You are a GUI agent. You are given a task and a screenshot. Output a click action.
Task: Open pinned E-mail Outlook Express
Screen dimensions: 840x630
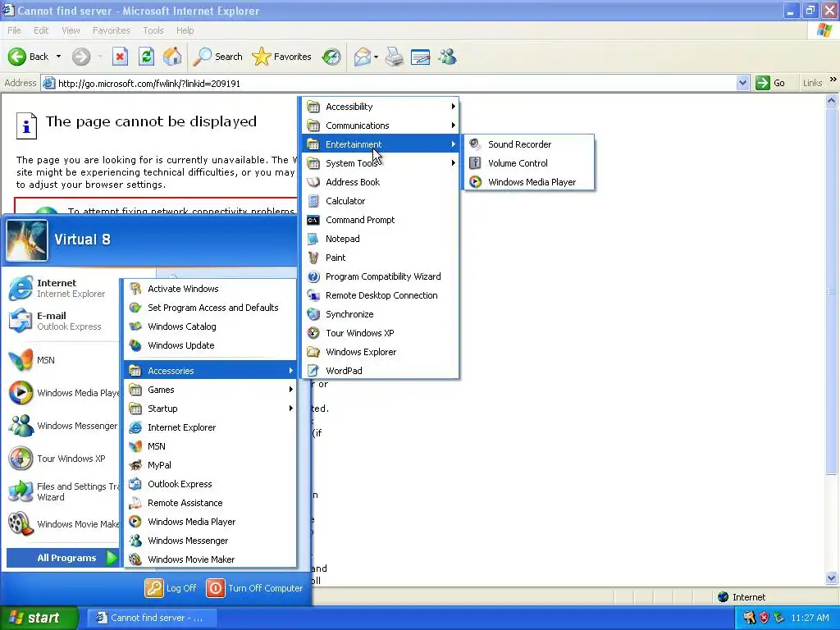(62, 321)
